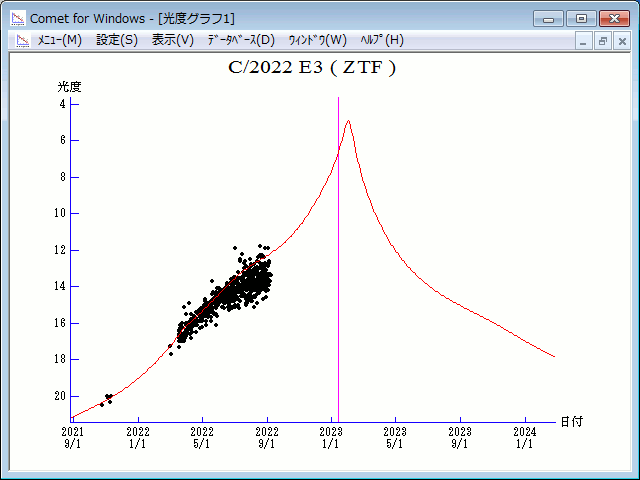The width and height of the screenshot is (640, 480).
Task: Click the 2022 1/1 date axis label
Action: [138, 438]
